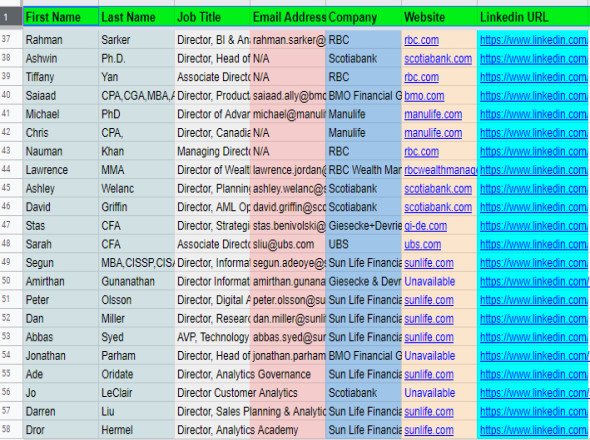Select the Linkedin URL header cell
Viewport: 590px width, 440px height.
[x=534, y=17]
